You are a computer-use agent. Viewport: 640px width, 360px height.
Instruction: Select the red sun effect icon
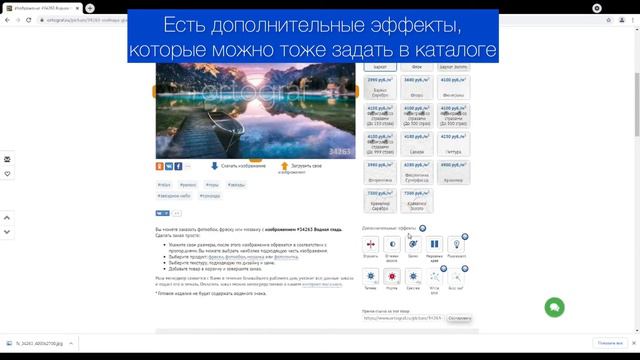[x=392, y=276]
